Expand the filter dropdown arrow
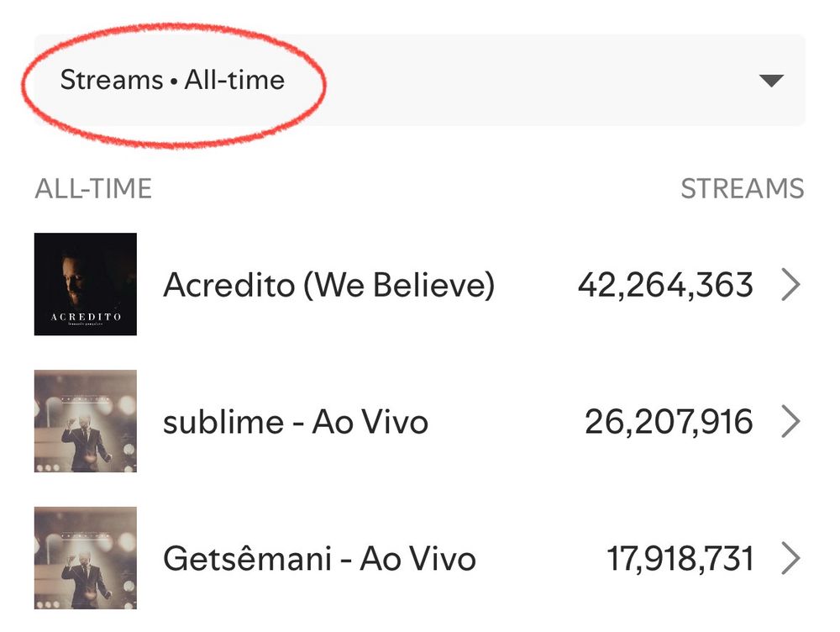 770,81
